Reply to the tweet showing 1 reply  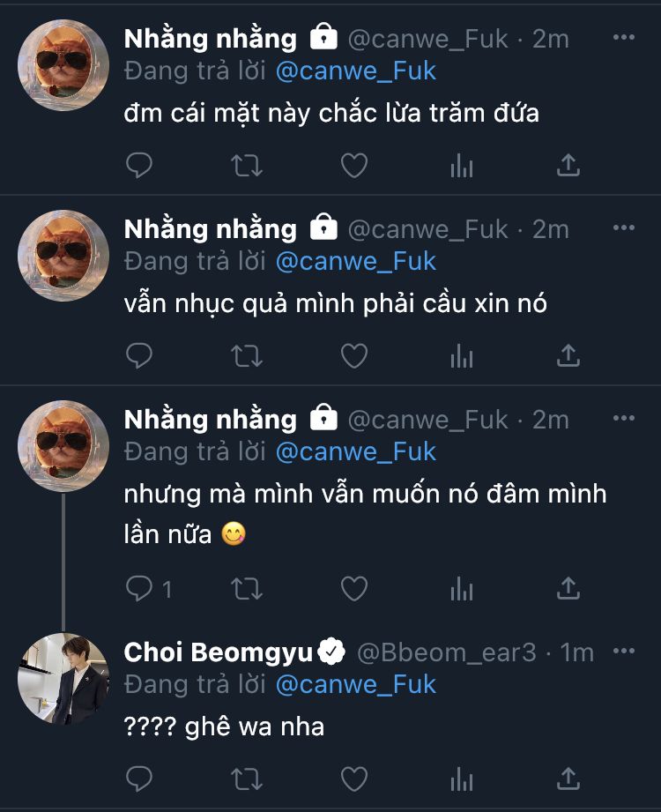pos(139,588)
